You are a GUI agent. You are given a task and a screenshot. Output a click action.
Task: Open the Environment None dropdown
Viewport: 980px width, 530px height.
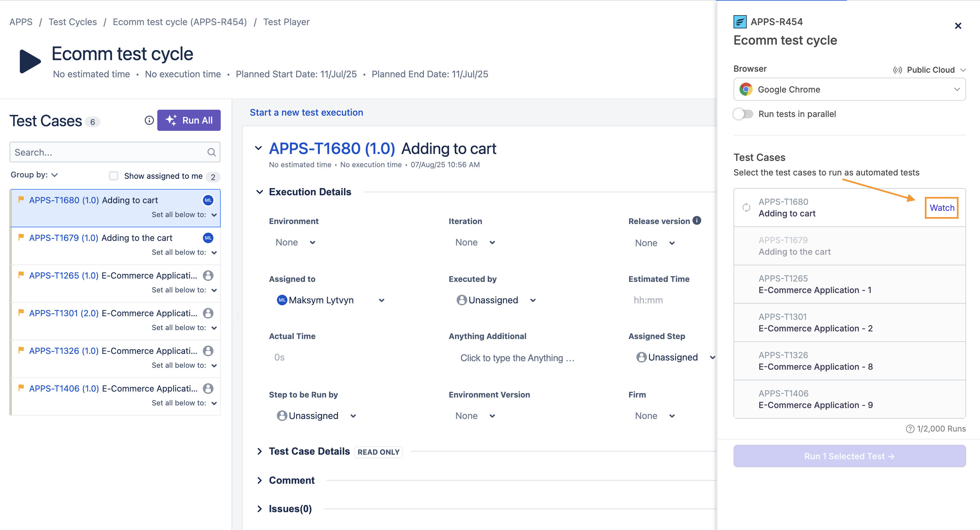coord(295,242)
